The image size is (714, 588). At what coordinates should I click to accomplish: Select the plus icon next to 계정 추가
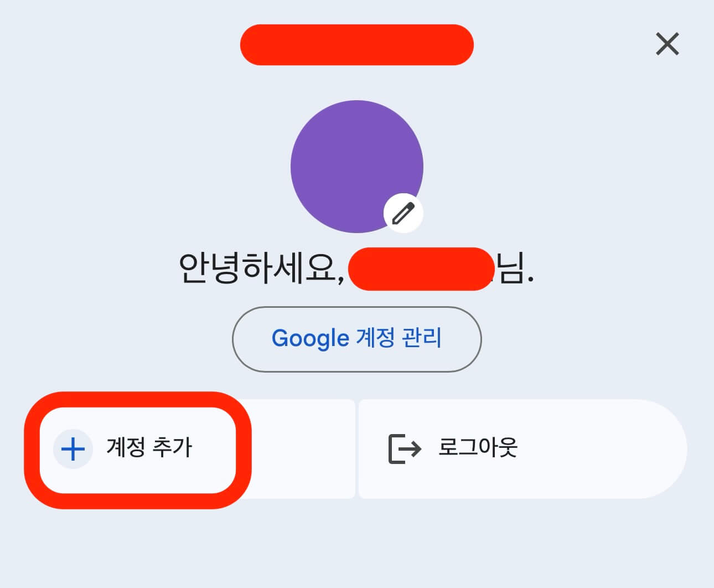73,450
